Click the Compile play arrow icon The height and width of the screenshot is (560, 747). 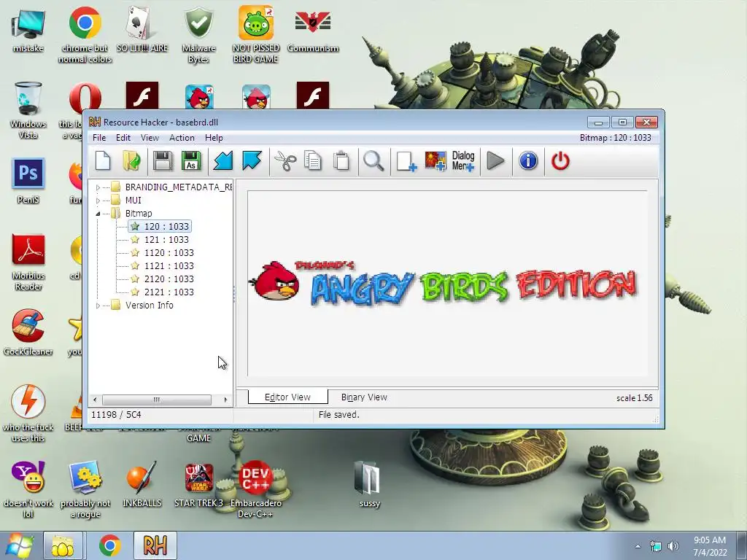click(x=496, y=161)
